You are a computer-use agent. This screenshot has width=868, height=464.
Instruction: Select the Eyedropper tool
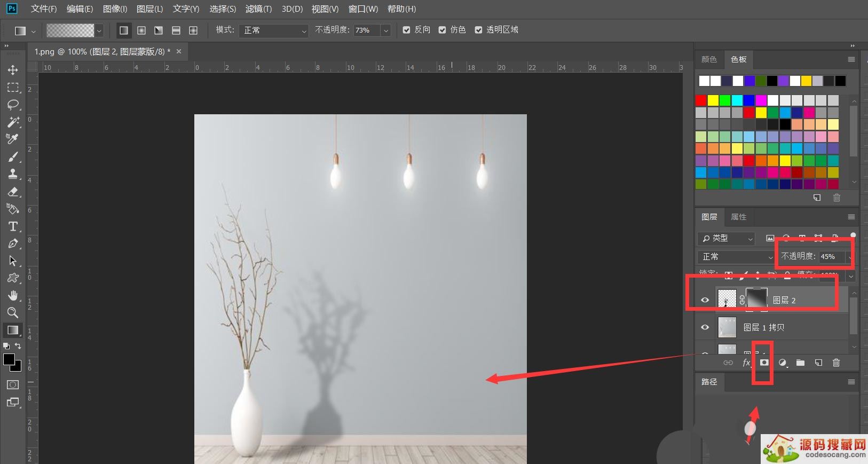(13, 139)
